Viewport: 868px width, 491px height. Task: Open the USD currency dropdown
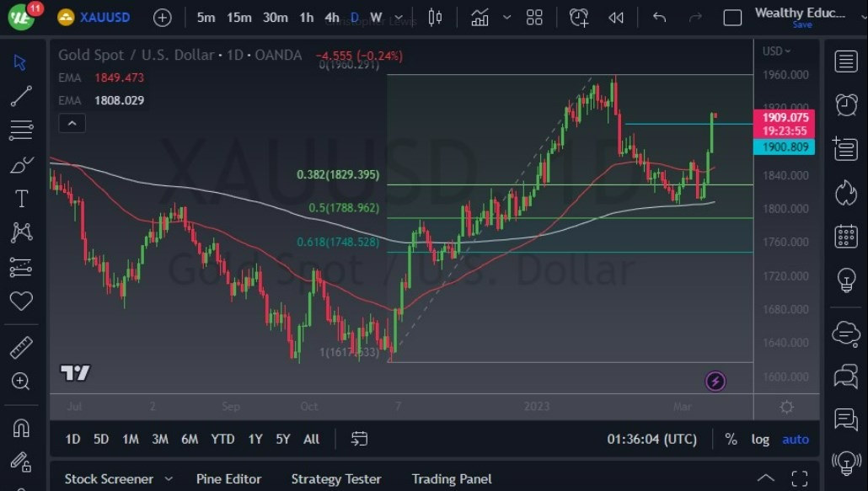[776, 51]
